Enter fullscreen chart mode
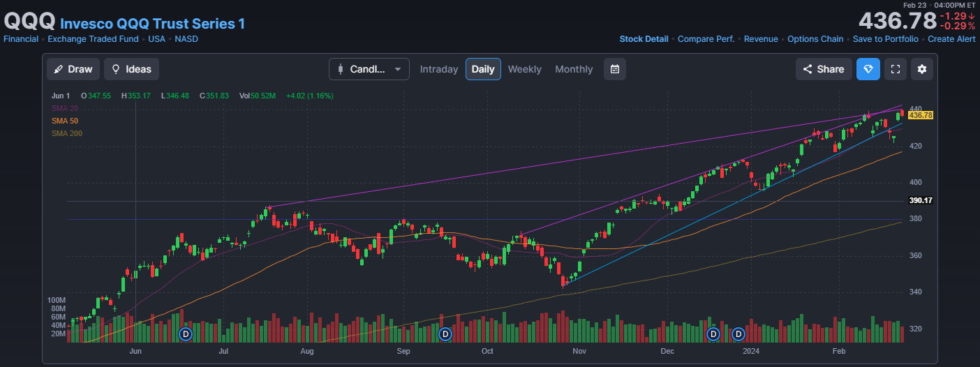Image resolution: width=980 pixels, height=367 pixels. [896, 69]
